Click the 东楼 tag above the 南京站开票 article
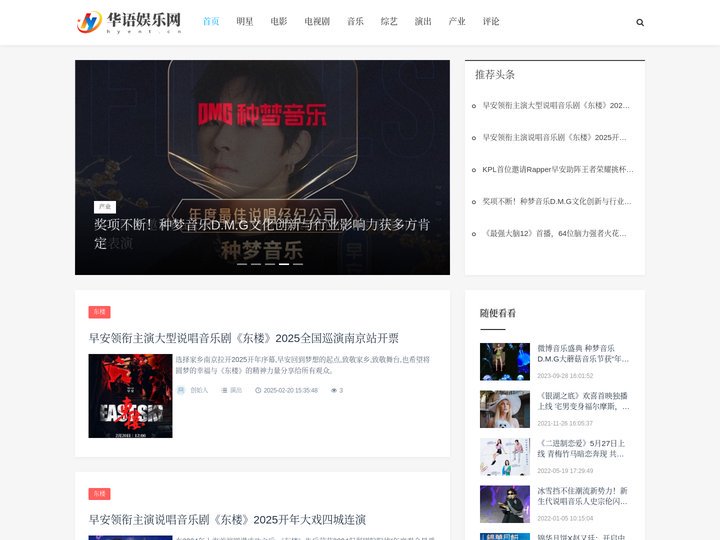The height and width of the screenshot is (540, 720). (x=99, y=312)
